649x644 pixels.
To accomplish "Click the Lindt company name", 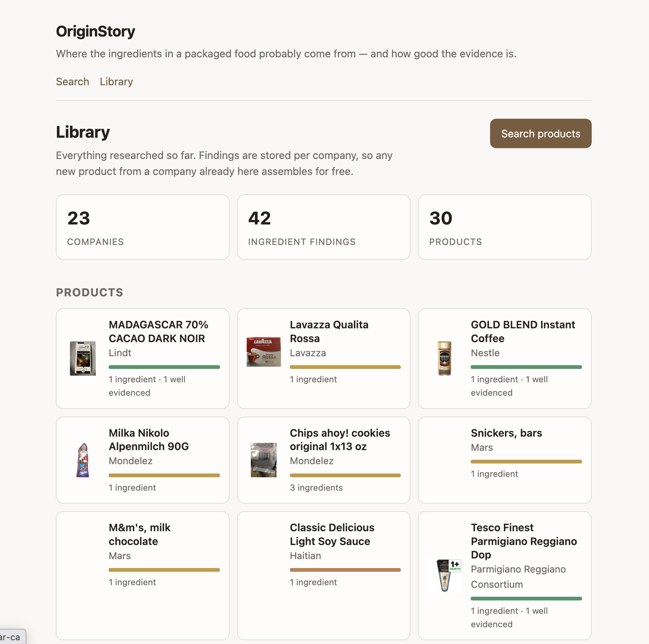I will coord(120,353).
